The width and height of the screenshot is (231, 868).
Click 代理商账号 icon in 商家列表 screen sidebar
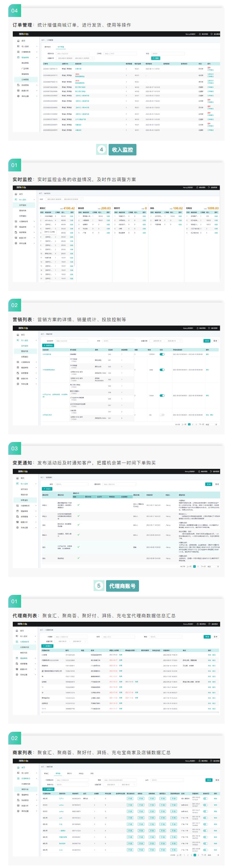pos(18,778)
